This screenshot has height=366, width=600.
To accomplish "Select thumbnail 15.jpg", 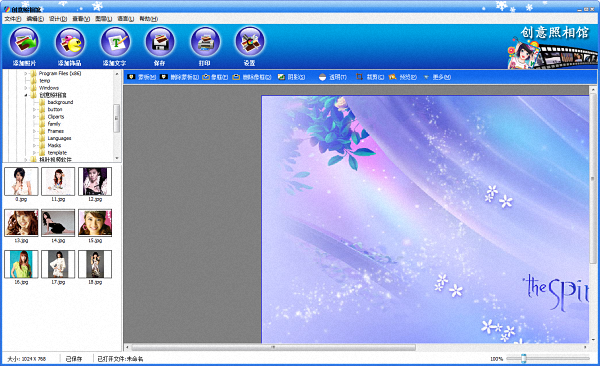I will (x=95, y=223).
